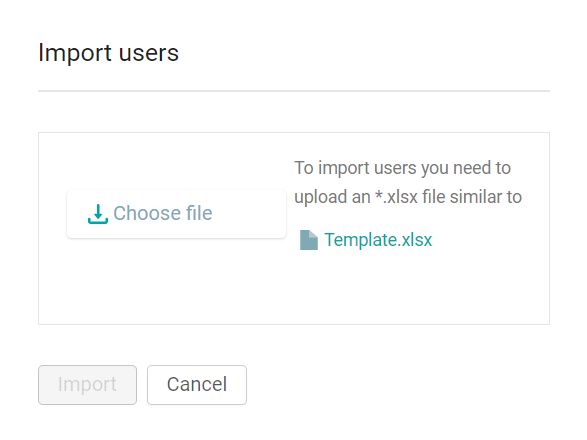587x440 pixels.
Task: Cancel the Import users dialog
Action: point(197,385)
